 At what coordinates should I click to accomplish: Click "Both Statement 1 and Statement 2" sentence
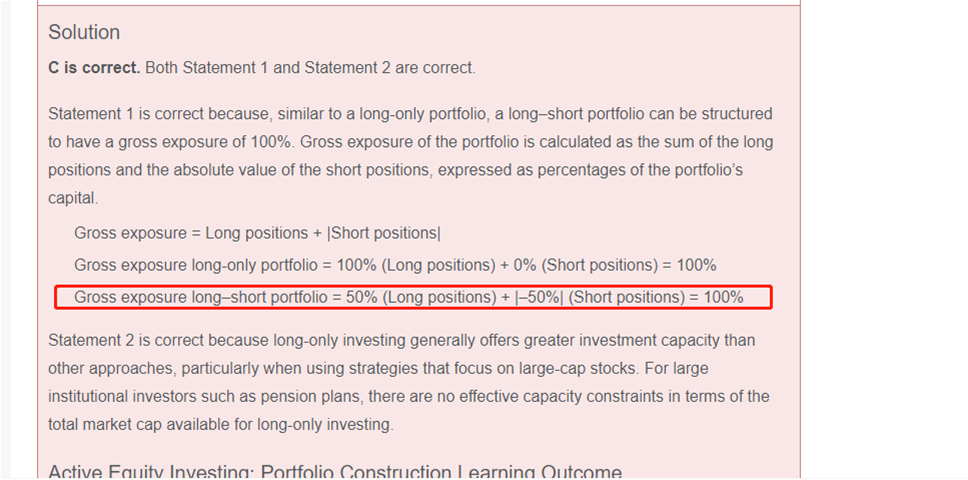coord(310,68)
